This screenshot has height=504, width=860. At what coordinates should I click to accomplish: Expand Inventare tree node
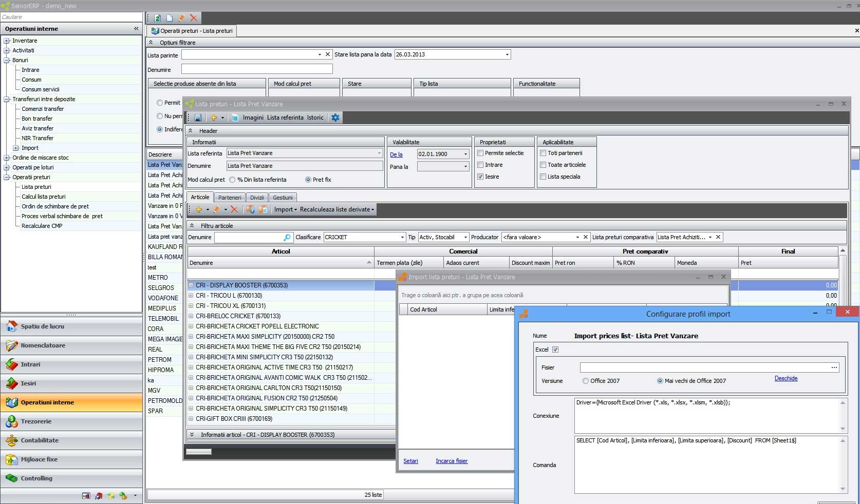7,41
